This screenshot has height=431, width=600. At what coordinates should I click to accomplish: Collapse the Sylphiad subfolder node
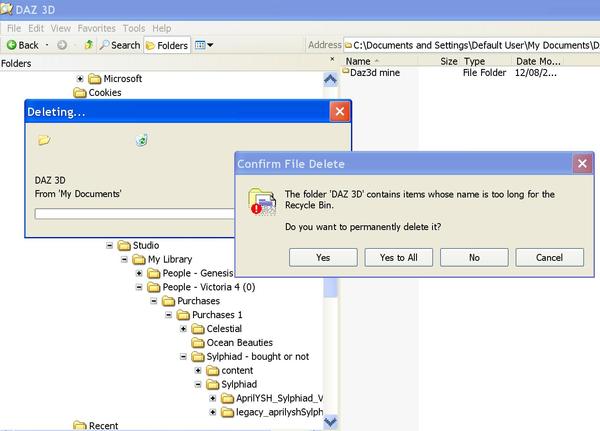coord(198,384)
